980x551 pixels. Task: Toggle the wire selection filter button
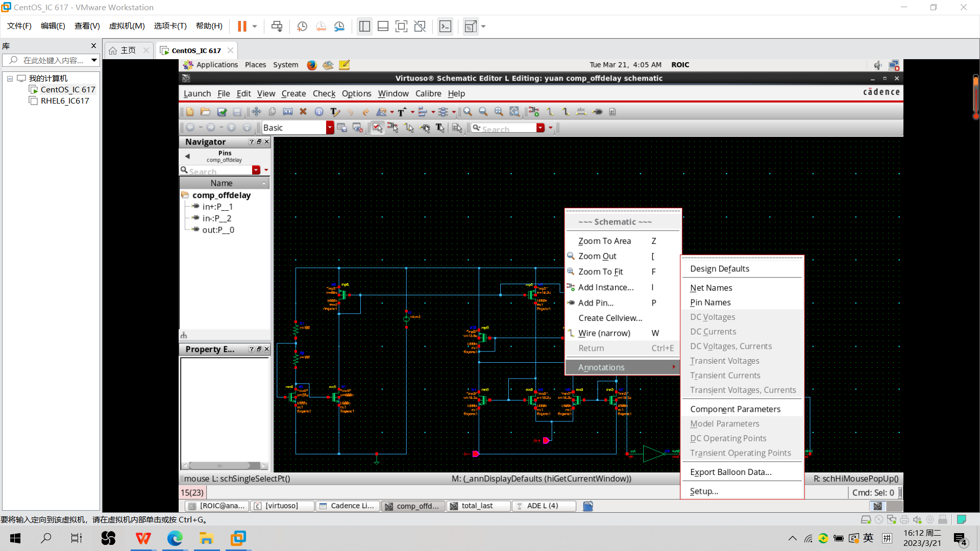(x=409, y=128)
